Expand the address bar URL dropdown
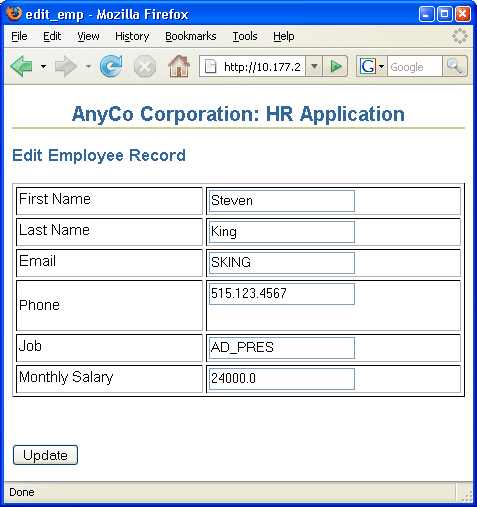This screenshot has width=477, height=507. coord(314,66)
